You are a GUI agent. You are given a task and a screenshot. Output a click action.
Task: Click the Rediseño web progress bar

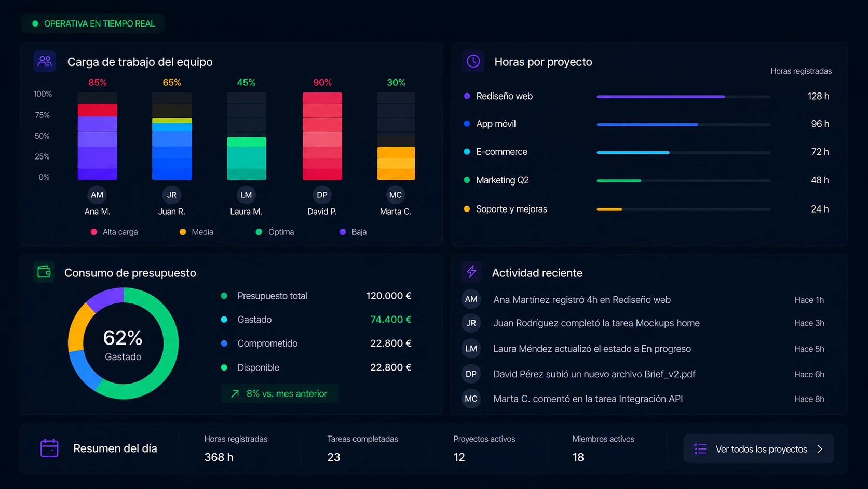pos(683,97)
